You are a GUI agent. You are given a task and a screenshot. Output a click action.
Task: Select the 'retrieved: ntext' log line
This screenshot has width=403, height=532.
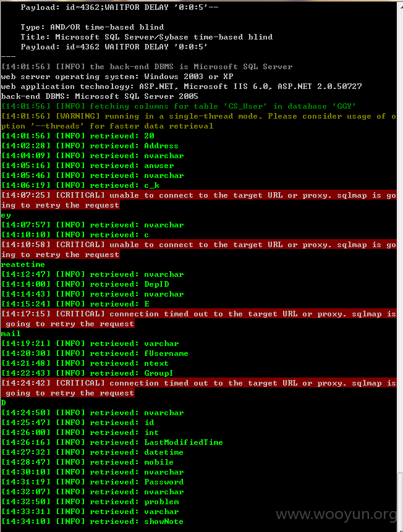point(85,363)
